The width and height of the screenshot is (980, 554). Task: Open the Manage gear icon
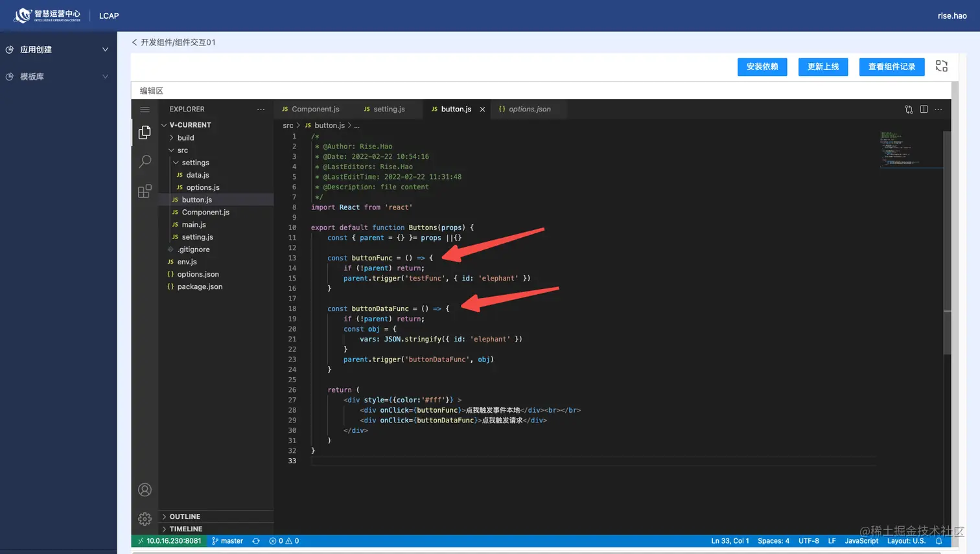[145, 519]
